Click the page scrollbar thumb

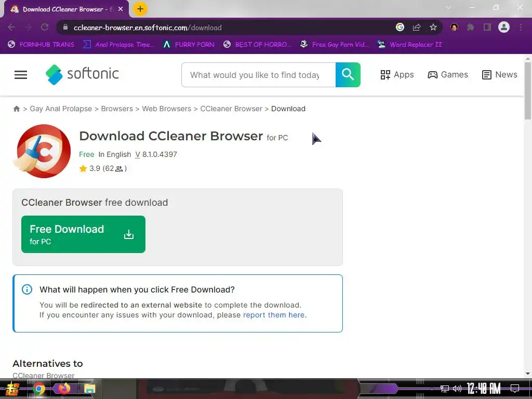(x=528, y=91)
